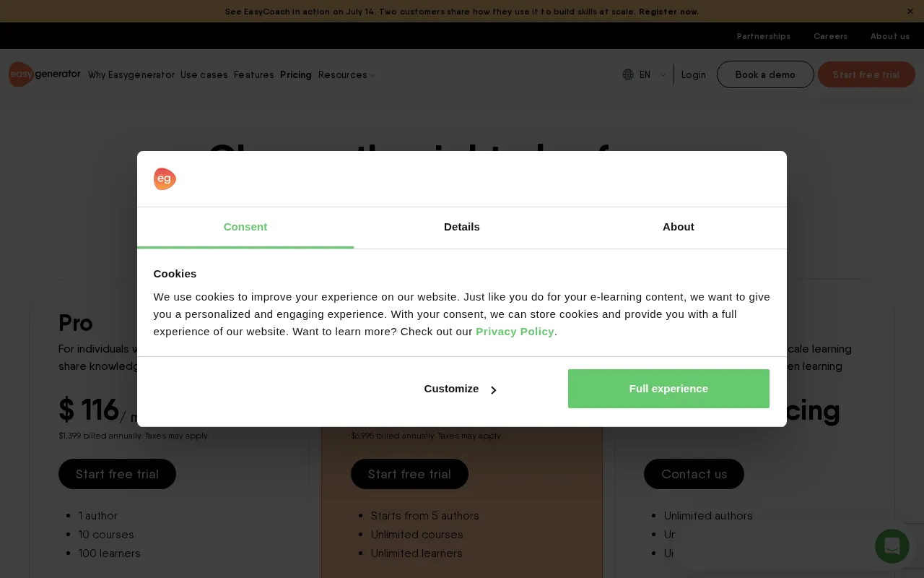Viewport: 924px width, 578px height.
Task: Click Book a demo button
Action: pos(765,74)
